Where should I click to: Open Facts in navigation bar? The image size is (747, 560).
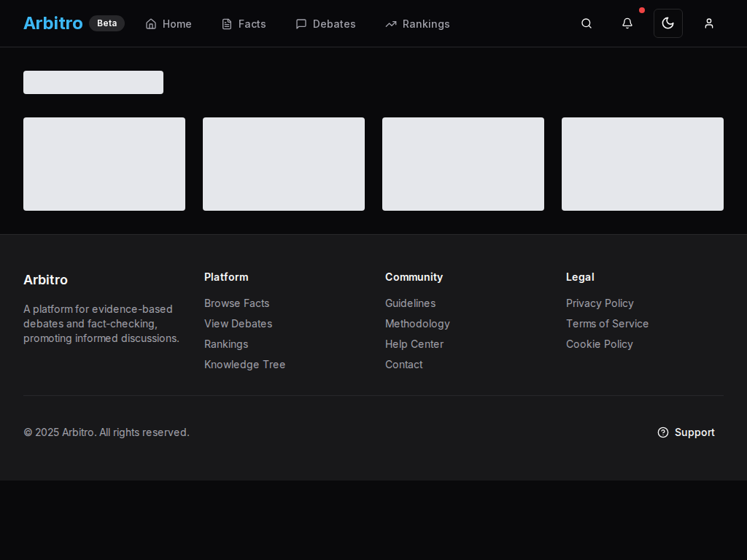244,24
